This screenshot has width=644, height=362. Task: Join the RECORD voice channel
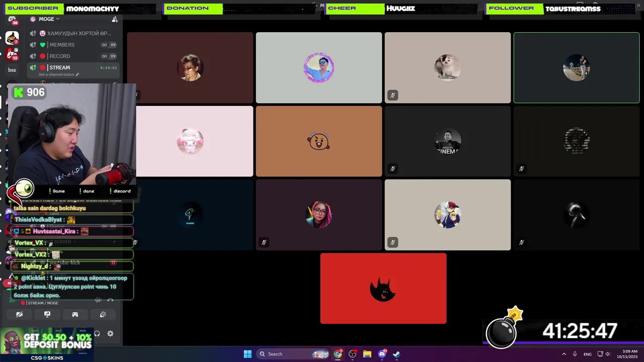point(73,56)
